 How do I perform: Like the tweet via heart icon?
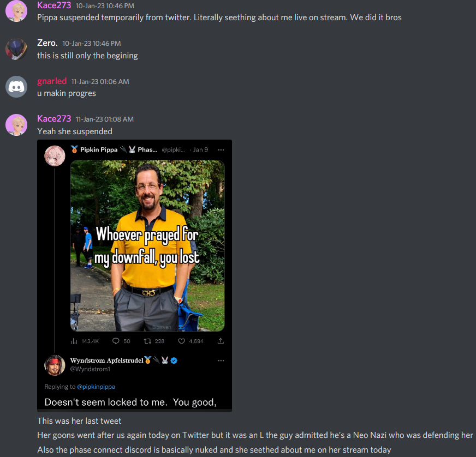click(x=182, y=341)
